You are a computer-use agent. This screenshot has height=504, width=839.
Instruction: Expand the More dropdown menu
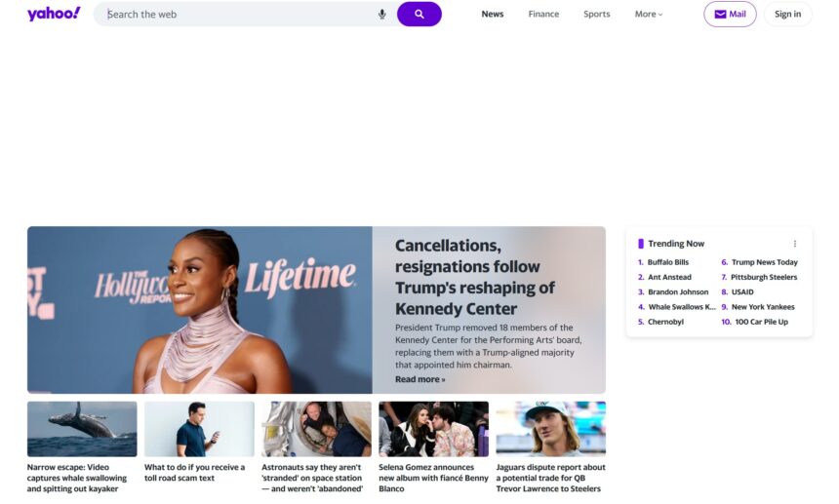click(649, 14)
